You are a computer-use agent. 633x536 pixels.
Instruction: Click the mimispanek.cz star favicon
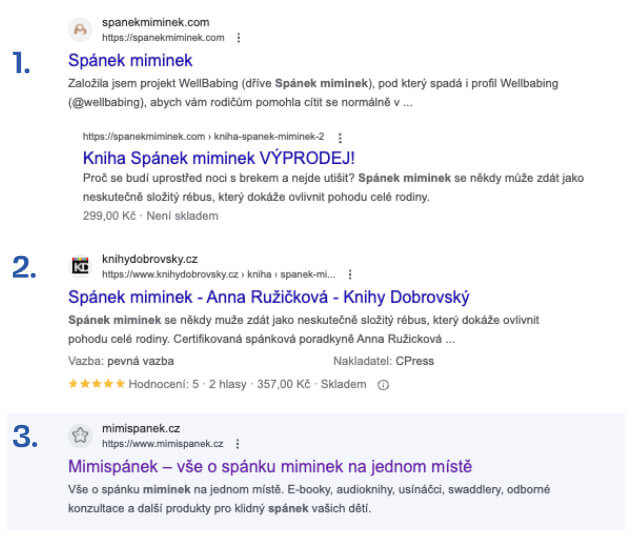[80, 436]
